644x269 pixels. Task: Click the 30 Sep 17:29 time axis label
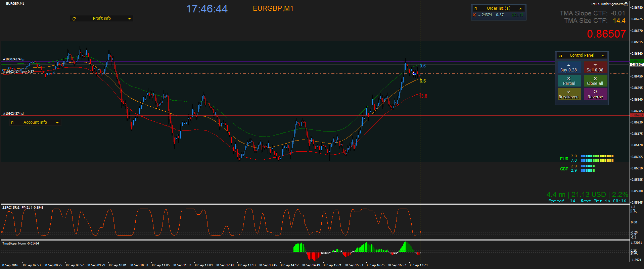(418, 265)
